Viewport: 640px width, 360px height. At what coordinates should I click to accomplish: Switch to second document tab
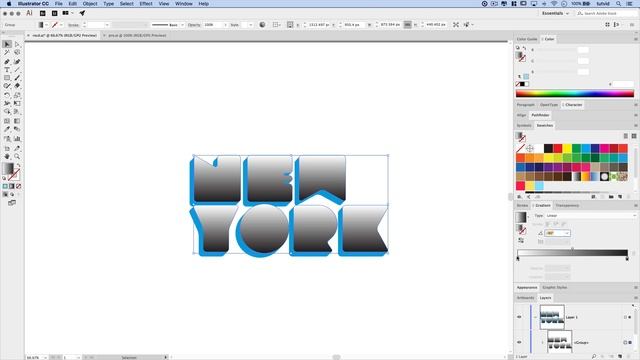coord(136,36)
